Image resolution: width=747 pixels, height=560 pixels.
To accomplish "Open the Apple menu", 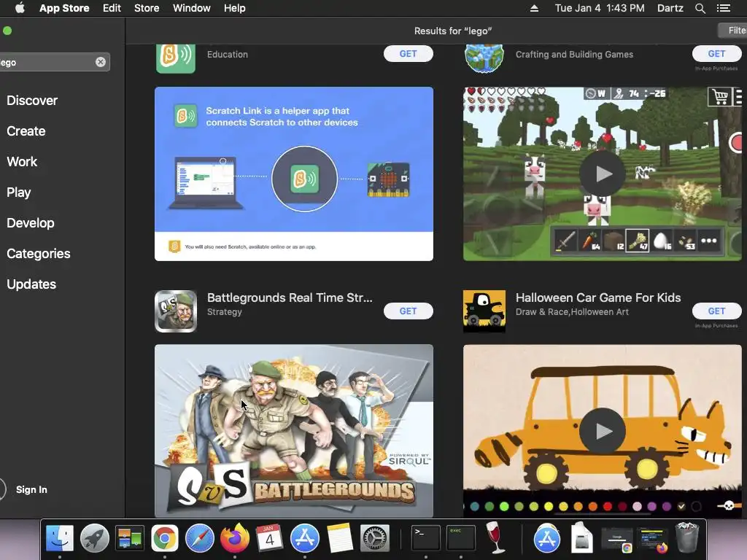I will pos(20,8).
